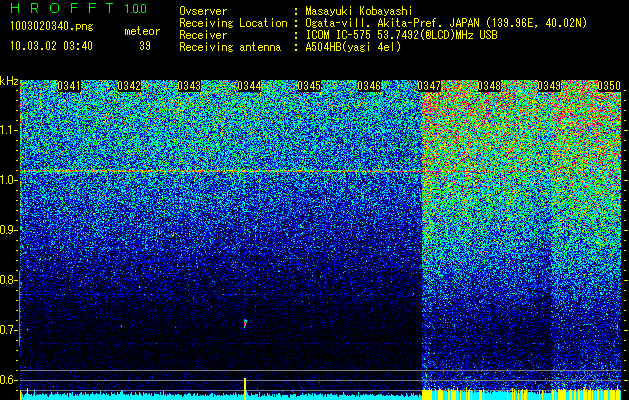Screen dimensions: 629x400
Task: Click the 0342 time marker
Action: click(x=129, y=86)
